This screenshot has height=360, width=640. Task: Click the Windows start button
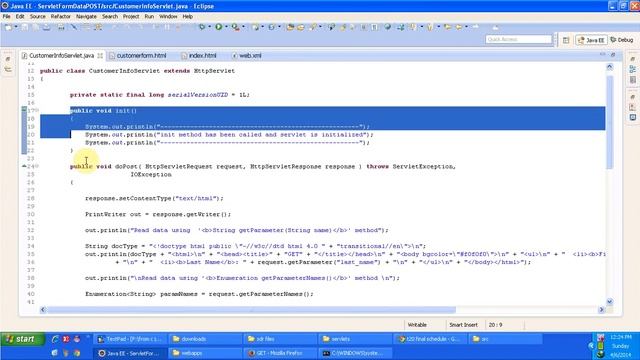tap(22, 339)
